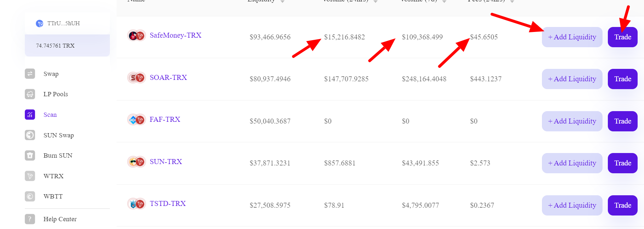The height and width of the screenshot is (229, 644).
Task: Click the TSTD-TRX token pair icon
Action: pos(136,204)
